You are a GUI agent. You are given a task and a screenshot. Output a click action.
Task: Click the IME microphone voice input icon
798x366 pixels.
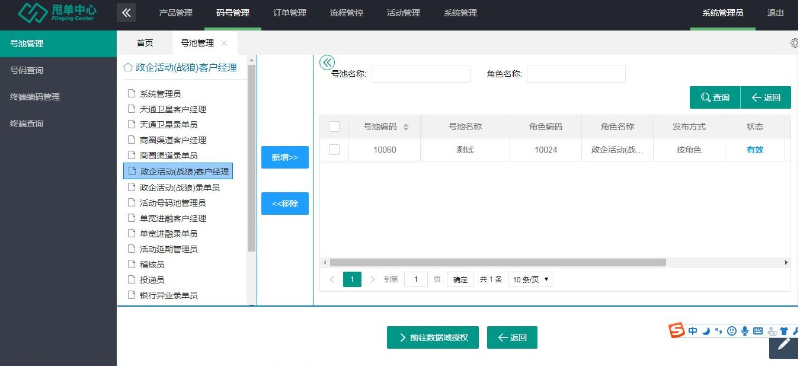745,331
